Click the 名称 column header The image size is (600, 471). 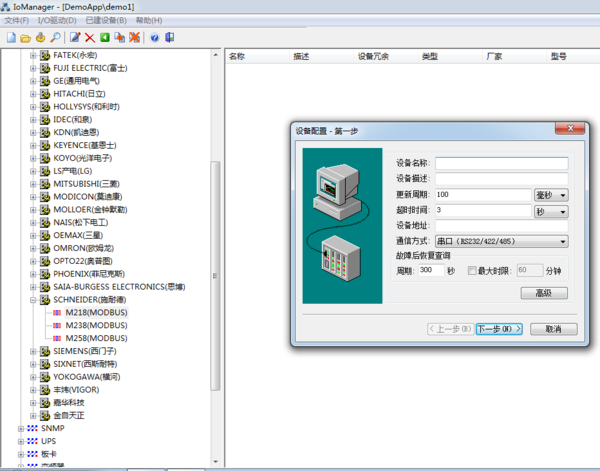tap(257, 57)
